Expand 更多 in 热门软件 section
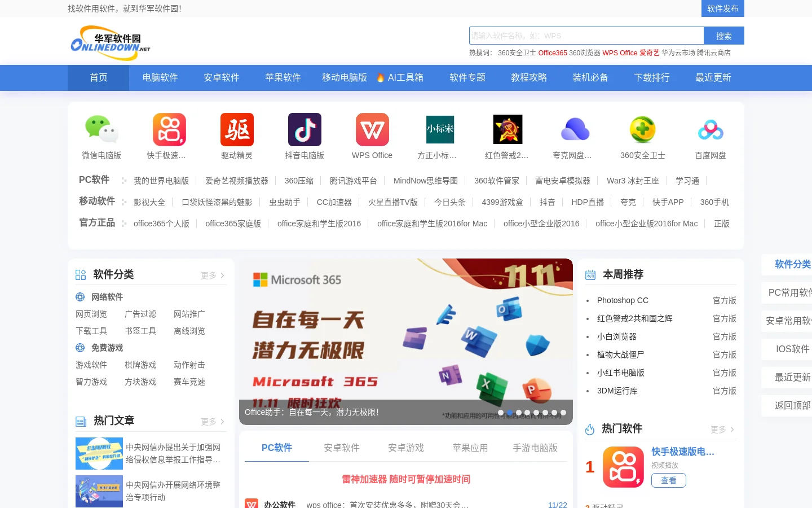The width and height of the screenshot is (812, 508). point(723,430)
